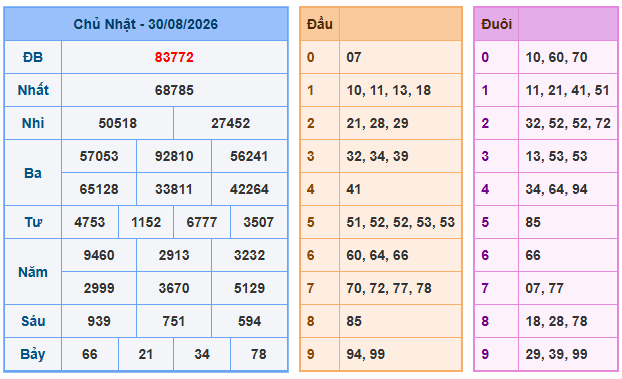Click the special prize number 83772
This screenshot has width=622, height=379.
[174, 58]
